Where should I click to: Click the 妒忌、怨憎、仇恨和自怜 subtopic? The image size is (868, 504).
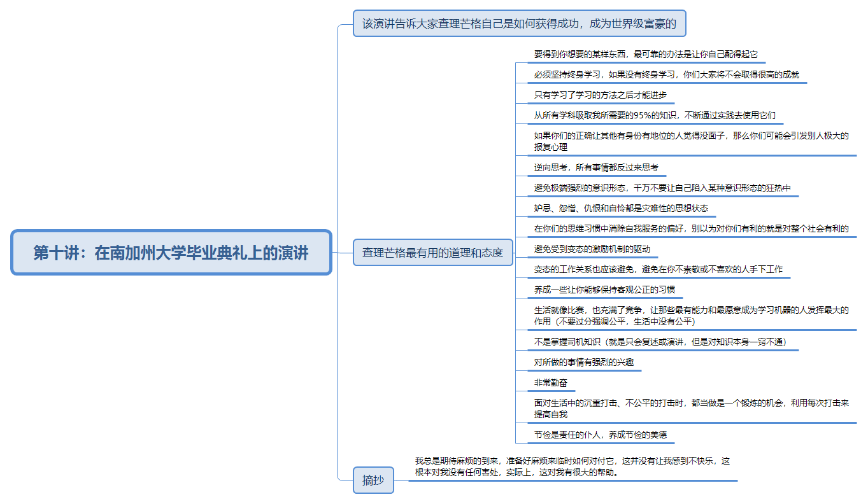pyautogui.click(x=621, y=208)
